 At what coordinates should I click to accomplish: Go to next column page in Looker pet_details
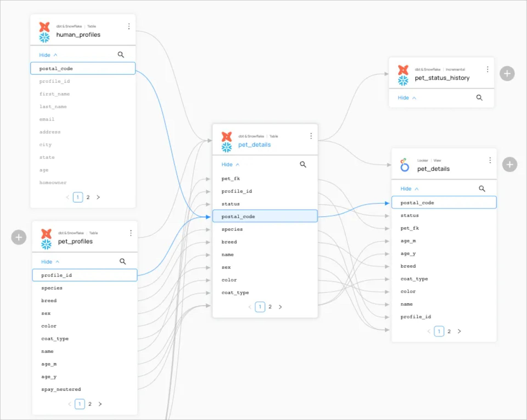tap(459, 331)
